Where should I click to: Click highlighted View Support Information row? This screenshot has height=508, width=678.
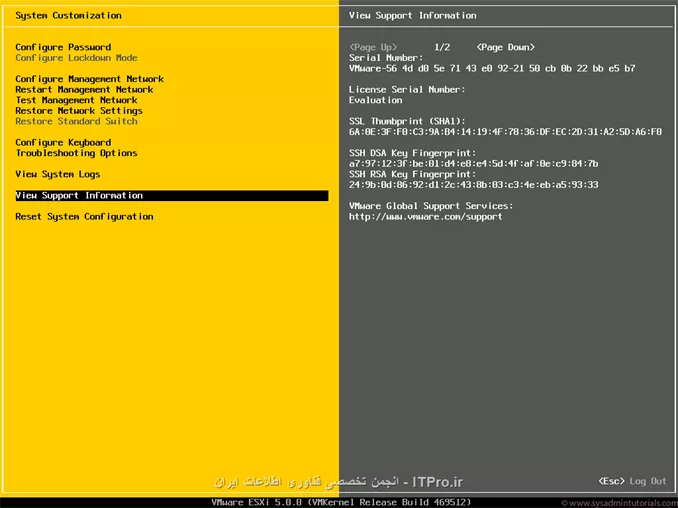(172, 195)
